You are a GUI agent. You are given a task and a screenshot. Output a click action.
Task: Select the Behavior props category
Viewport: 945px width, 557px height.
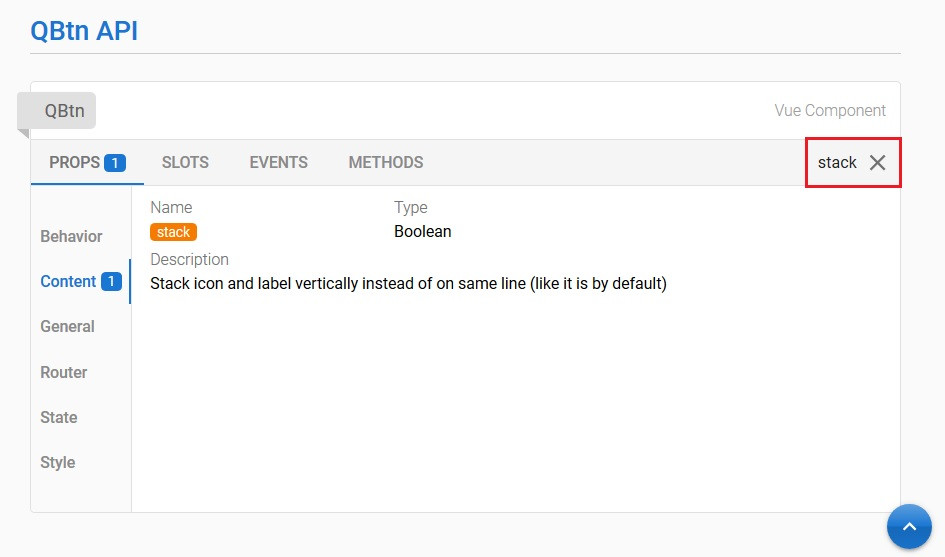(71, 236)
